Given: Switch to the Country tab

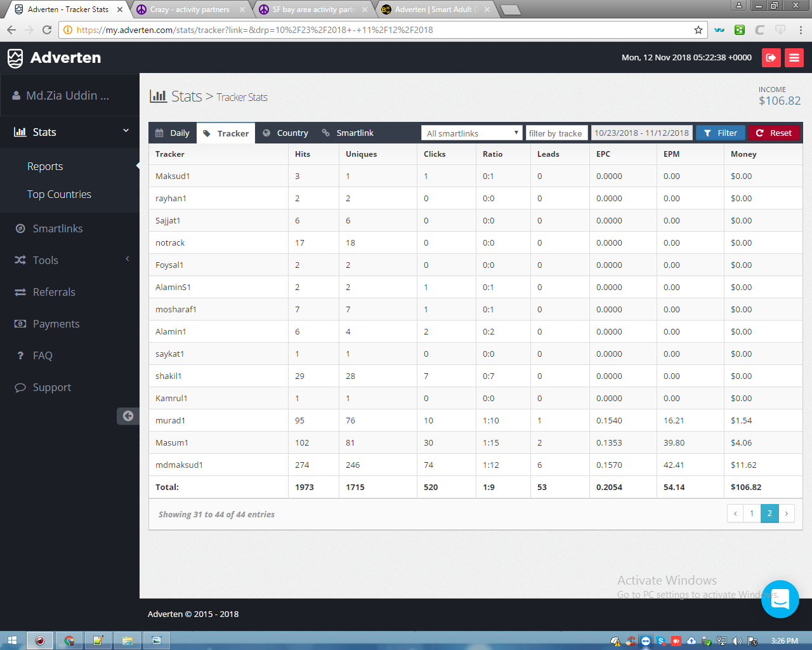Looking at the screenshot, I should (285, 133).
